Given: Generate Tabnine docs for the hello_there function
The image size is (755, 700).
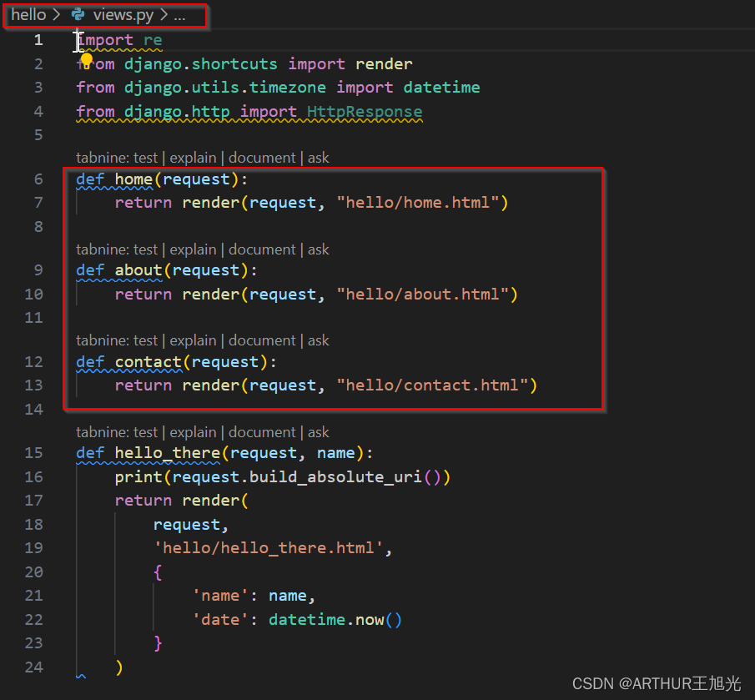Looking at the screenshot, I should coord(262,431).
